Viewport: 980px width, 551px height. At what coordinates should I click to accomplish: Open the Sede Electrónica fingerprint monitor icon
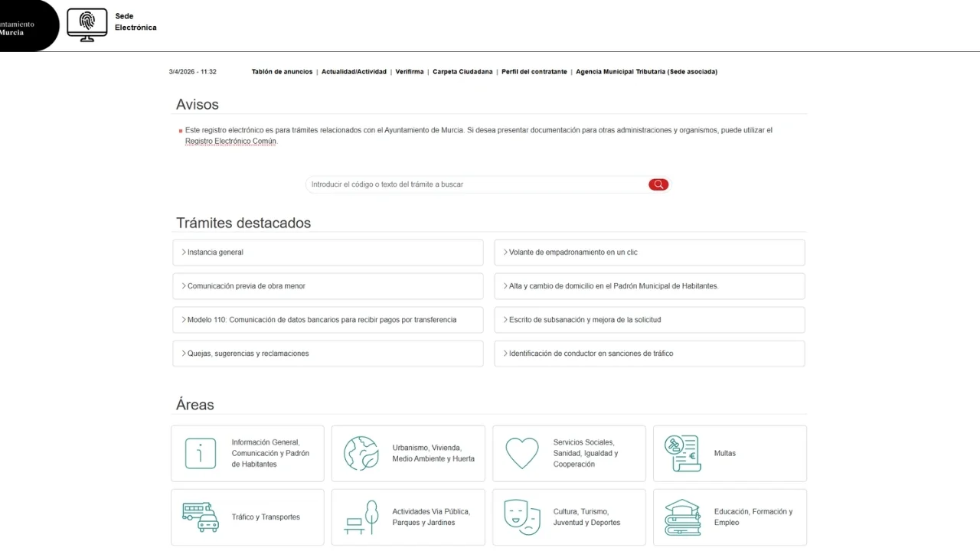87,24
